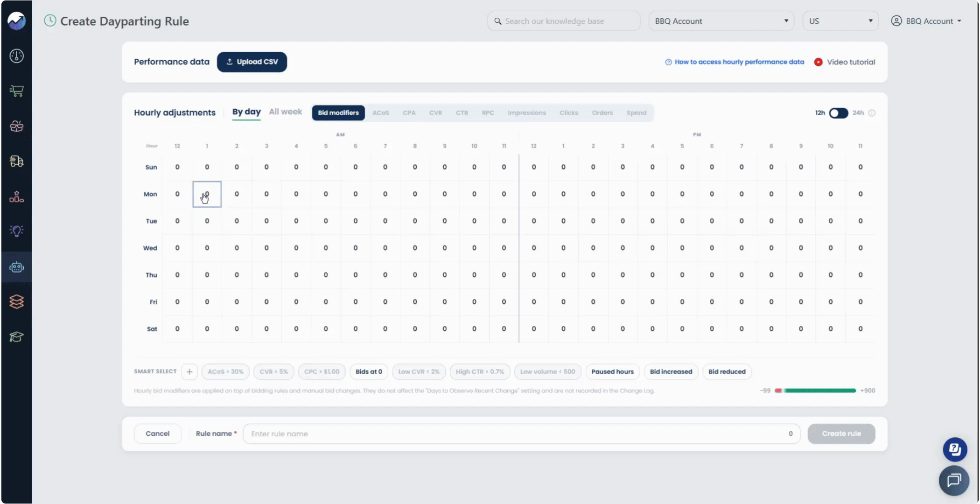Screen dimensions: 980x504
Task: Select the Impressions metric tab
Action: (527, 113)
